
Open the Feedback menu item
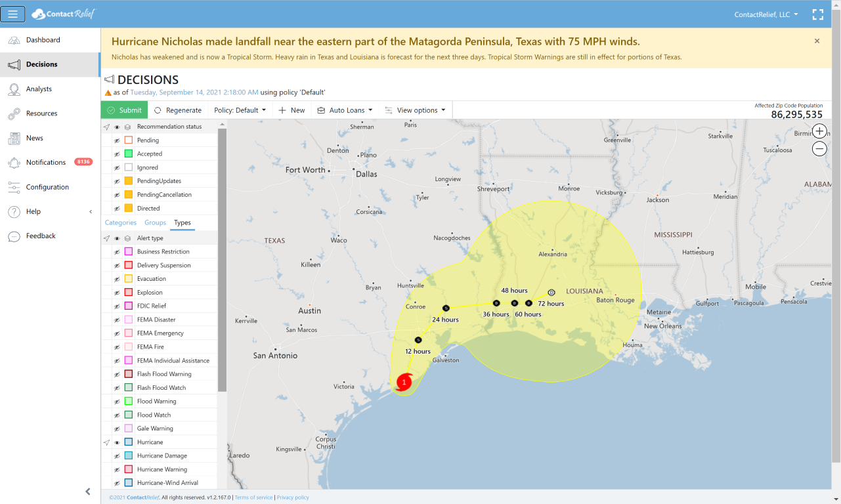(50, 236)
